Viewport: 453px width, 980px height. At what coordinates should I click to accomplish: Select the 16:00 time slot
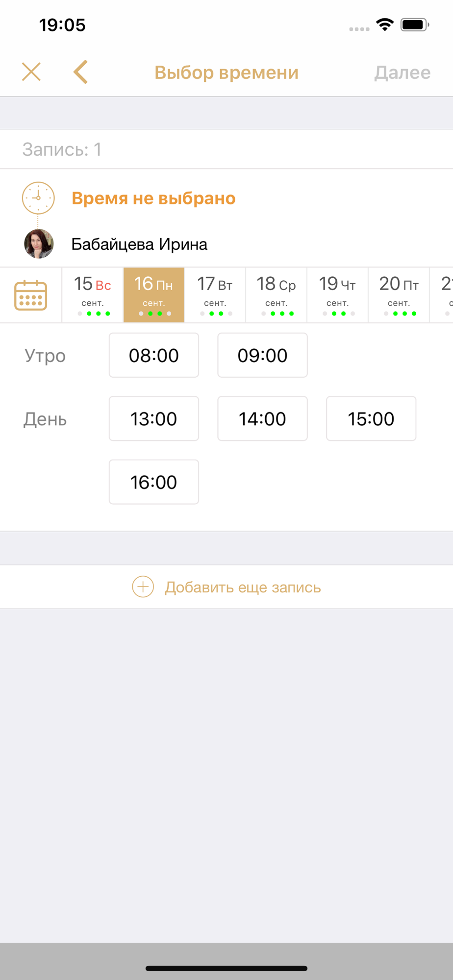click(x=154, y=482)
